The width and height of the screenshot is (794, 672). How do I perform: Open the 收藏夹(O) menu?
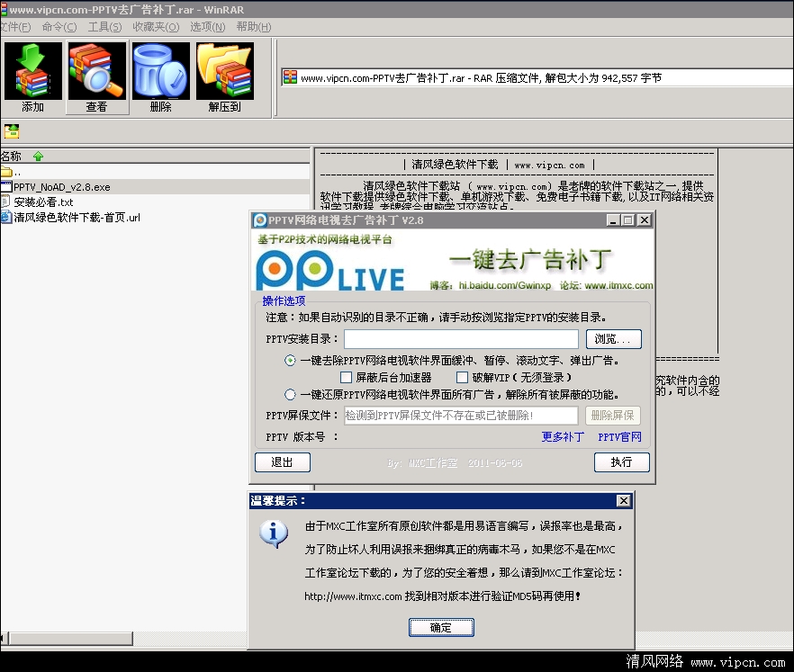click(x=156, y=27)
